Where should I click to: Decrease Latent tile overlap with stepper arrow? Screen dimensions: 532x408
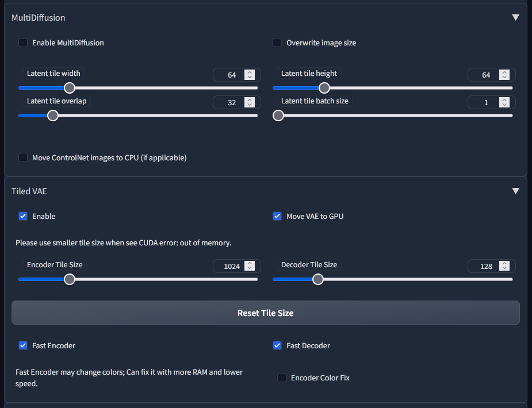point(249,105)
